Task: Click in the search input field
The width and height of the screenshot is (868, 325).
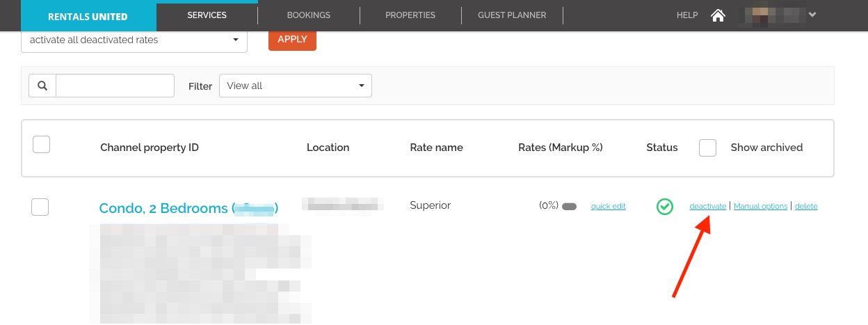Action: (115, 86)
